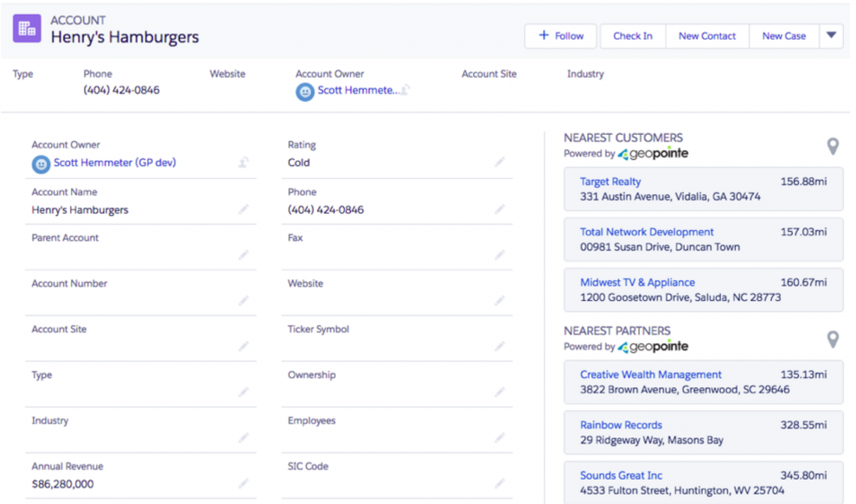Click Annual Revenue value $86,280,000

[x=62, y=484]
